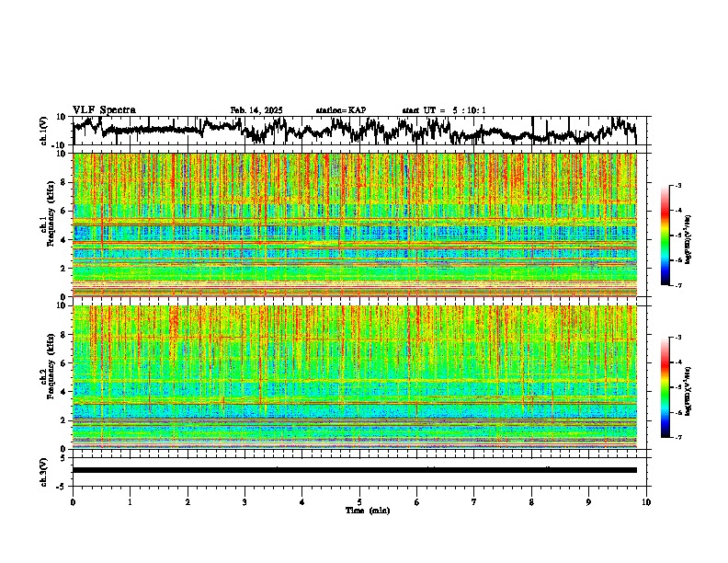This screenshot has width=728, height=563.
Task: Click time axis tick label "7"
Action: (x=474, y=502)
